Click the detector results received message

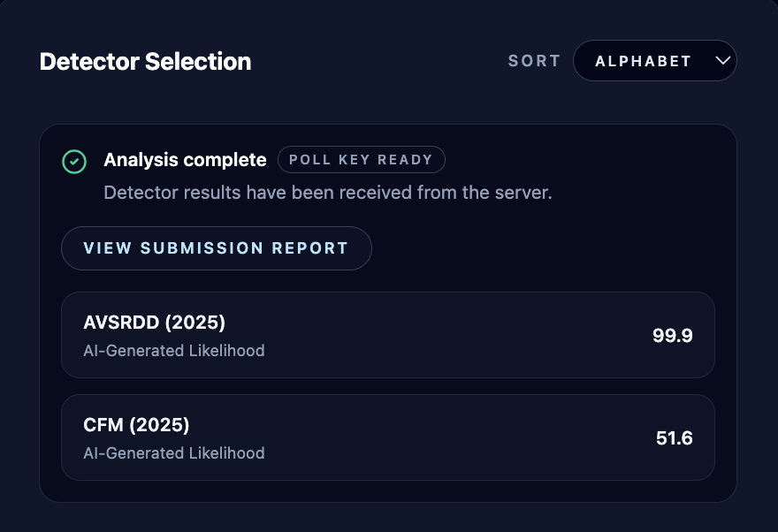click(x=327, y=193)
